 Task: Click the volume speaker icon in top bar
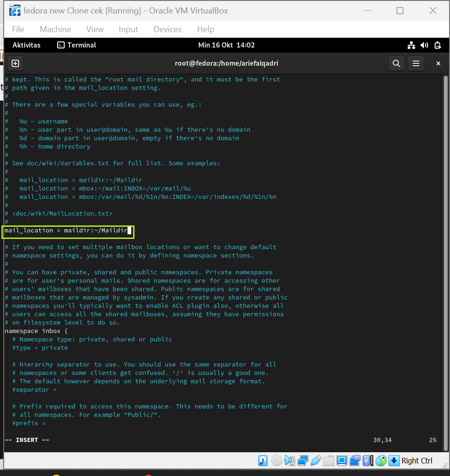click(x=424, y=45)
